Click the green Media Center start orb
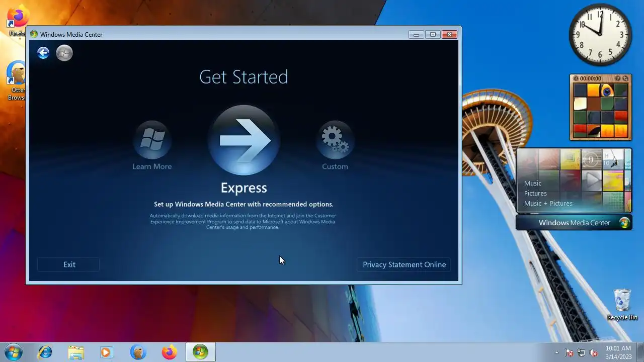 point(64,53)
